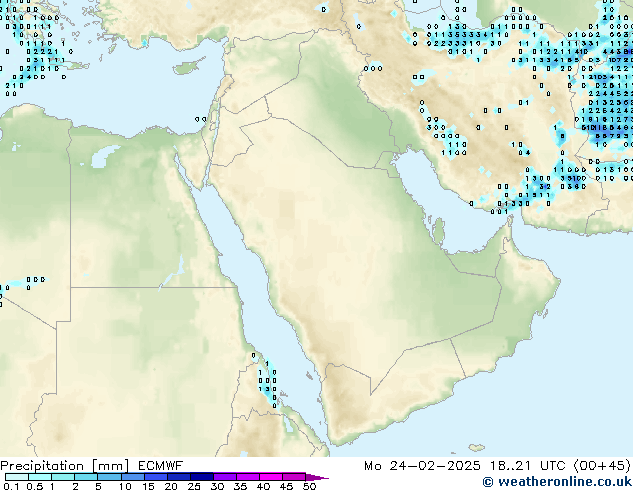Click the '0.1' legend scale label

(11, 486)
